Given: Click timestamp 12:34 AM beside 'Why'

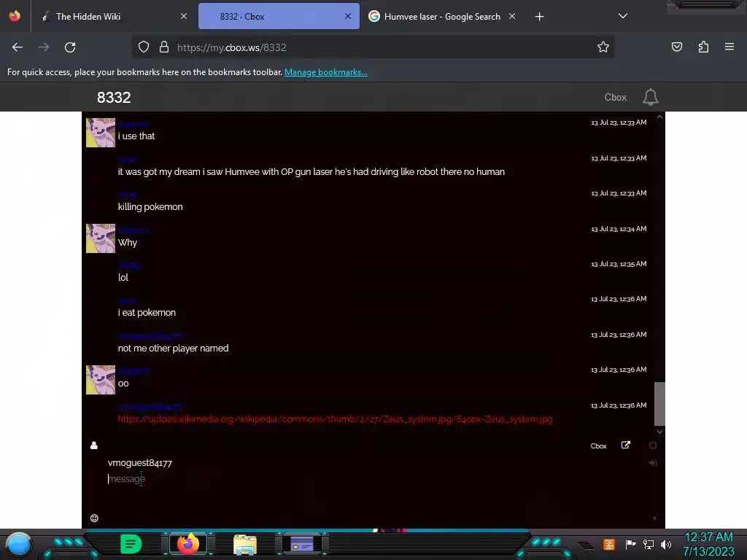Looking at the screenshot, I should tap(619, 229).
